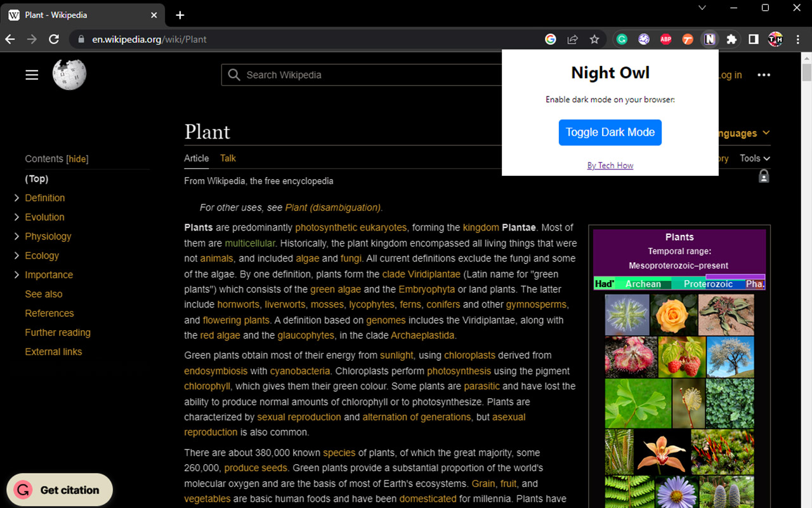Open the tree thumbnail image
The image size is (812, 508).
pyautogui.click(x=730, y=357)
